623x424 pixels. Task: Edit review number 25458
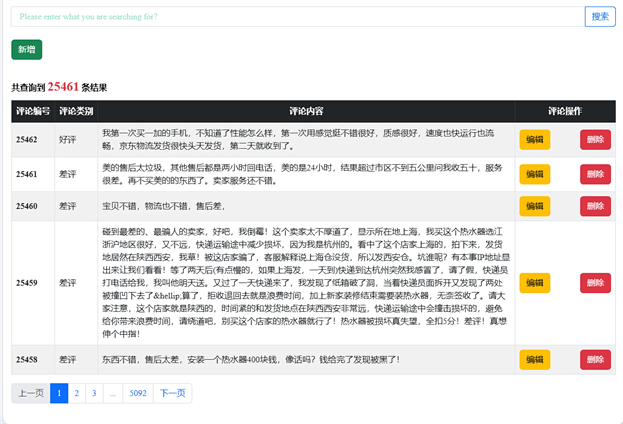(x=534, y=359)
